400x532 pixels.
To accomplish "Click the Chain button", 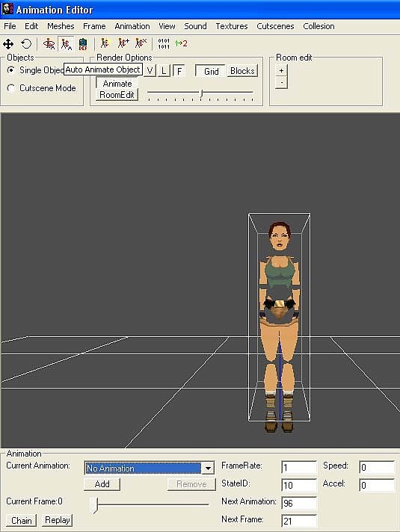I will [x=22, y=521].
